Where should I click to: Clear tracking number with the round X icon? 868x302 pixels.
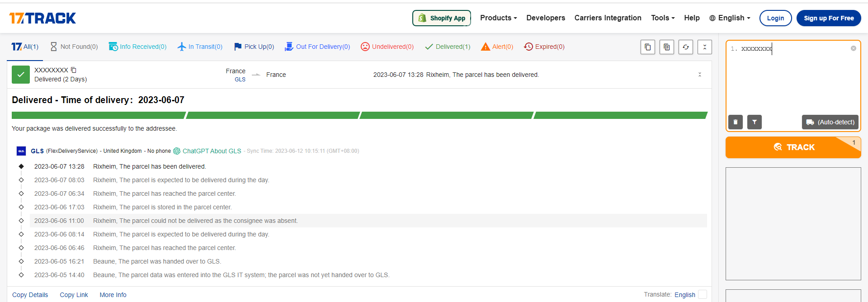click(853, 48)
